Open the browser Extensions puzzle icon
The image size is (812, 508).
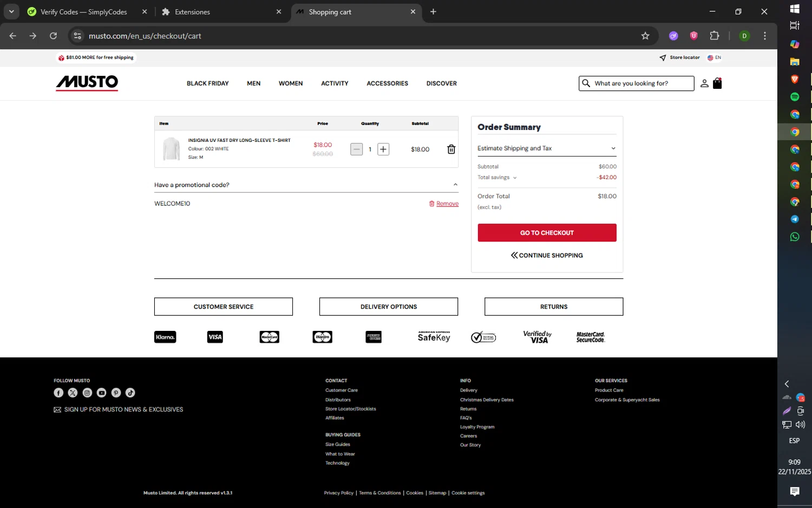(715, 36)
